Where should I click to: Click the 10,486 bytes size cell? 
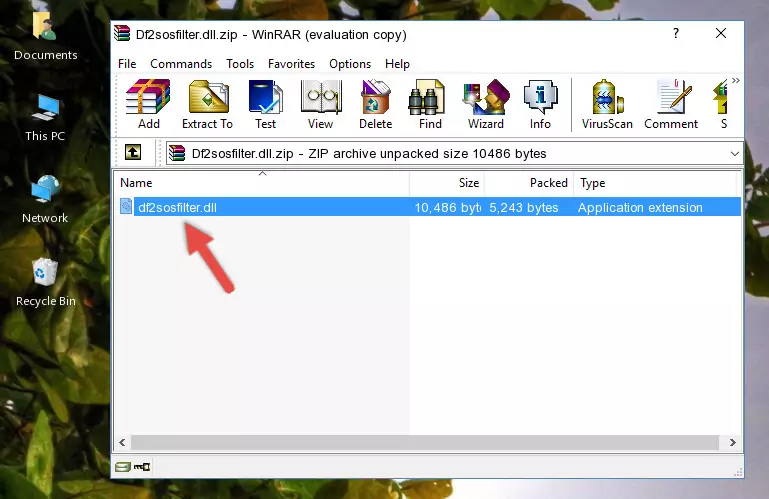[447, 208]
